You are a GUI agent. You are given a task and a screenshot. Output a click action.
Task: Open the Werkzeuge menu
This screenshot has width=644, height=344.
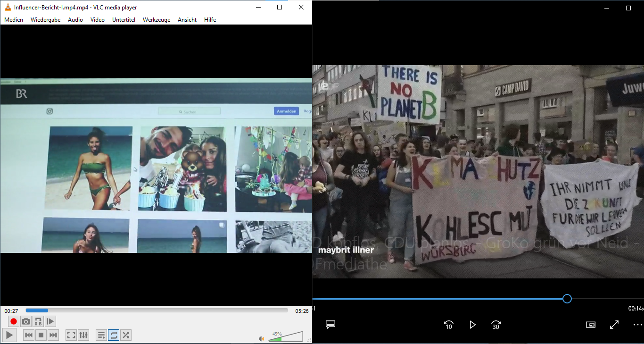pos(157,20)
